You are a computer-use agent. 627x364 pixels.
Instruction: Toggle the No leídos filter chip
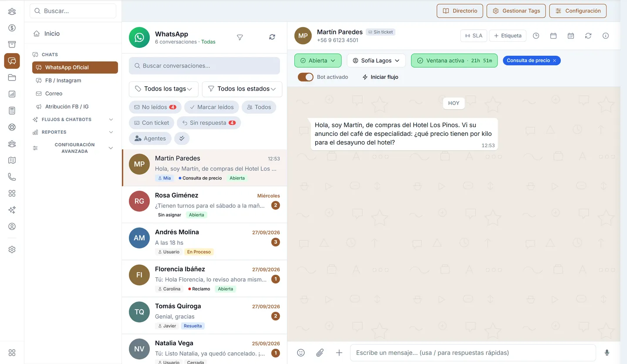click(155, 107)
